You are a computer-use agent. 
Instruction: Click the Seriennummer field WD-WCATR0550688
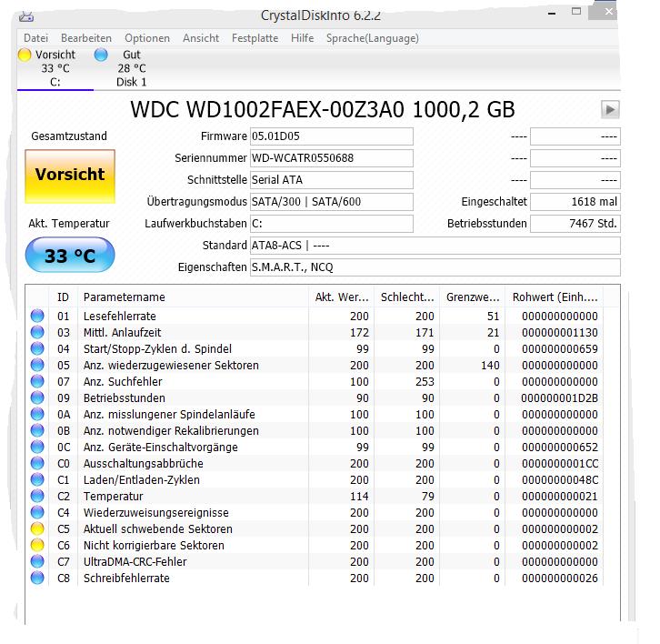tap(332, 158)
